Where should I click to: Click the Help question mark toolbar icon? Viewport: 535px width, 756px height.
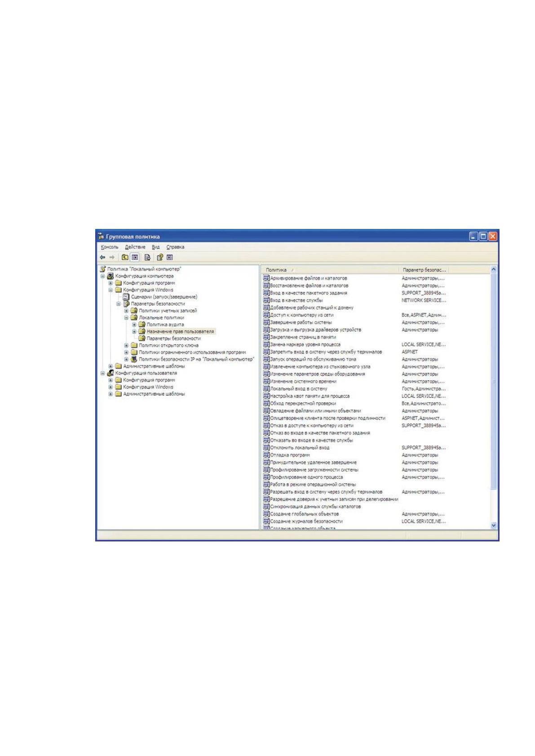[159, 257]
